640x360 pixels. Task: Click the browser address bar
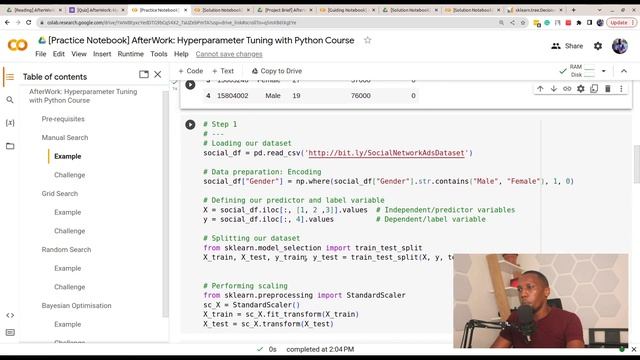[269, 23]
